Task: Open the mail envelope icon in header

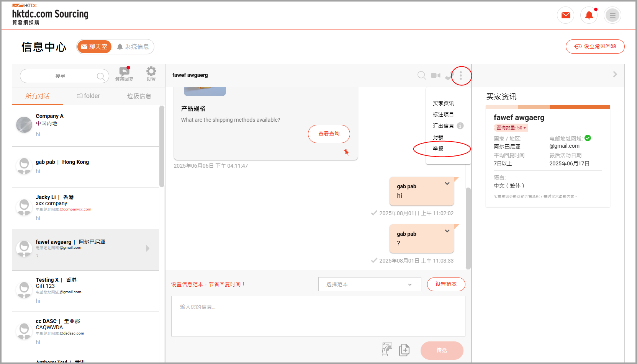Action: tap(565, 15)
